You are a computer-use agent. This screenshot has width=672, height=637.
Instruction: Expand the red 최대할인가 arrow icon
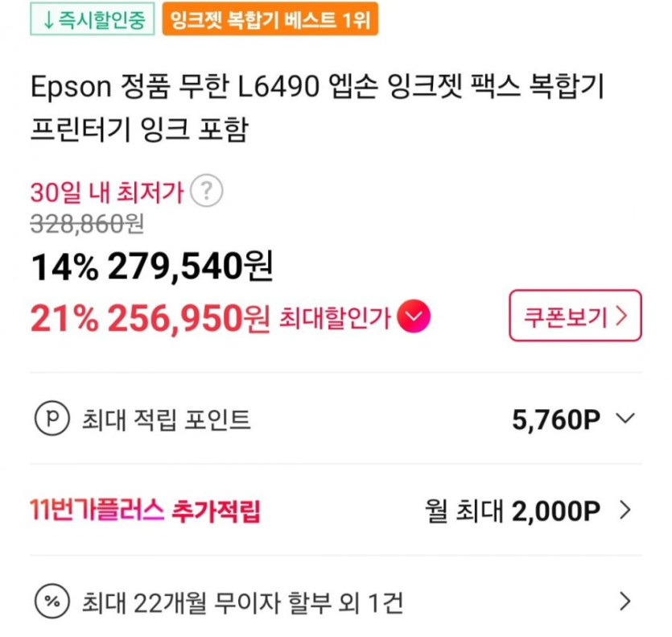tap(414, 318)
